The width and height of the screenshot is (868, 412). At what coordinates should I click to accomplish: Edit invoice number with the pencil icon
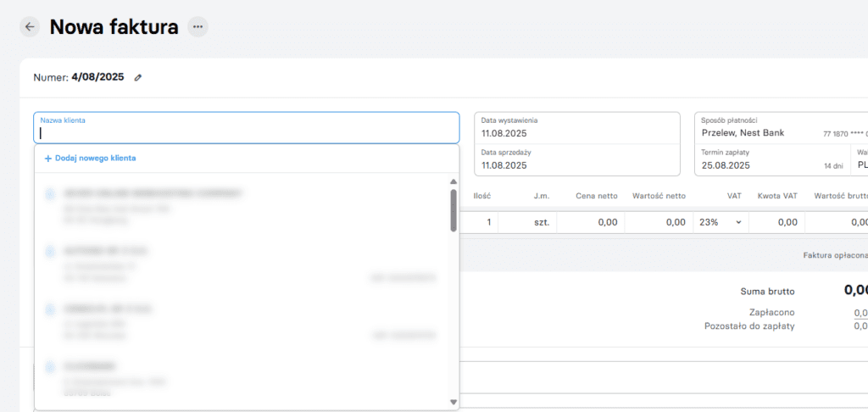point(138,78)
